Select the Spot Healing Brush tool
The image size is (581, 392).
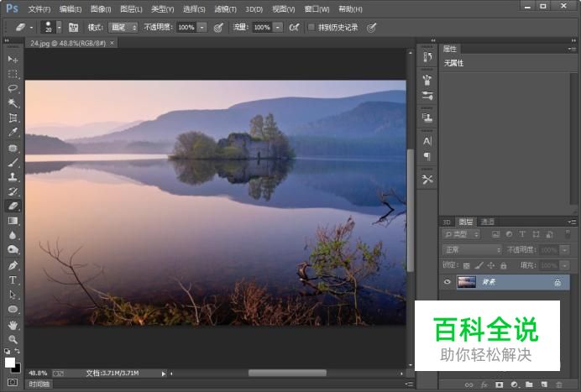tap(13, 149)
